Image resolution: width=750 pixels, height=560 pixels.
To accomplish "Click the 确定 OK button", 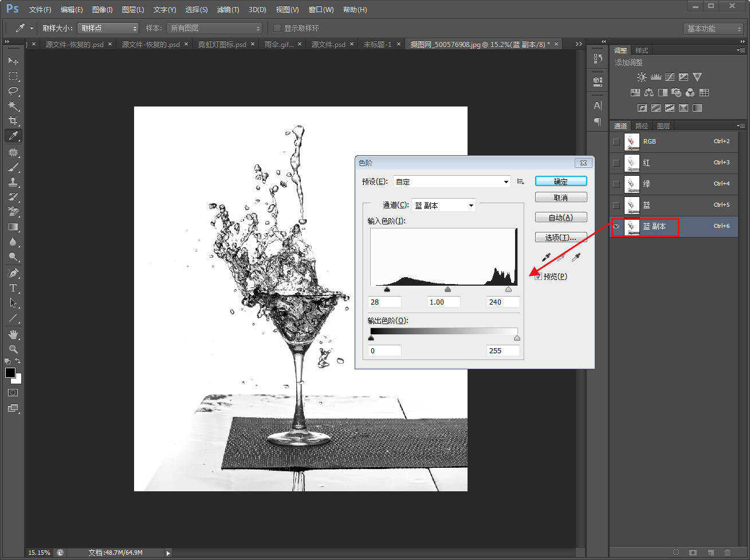I will click(x=560, y=182).
